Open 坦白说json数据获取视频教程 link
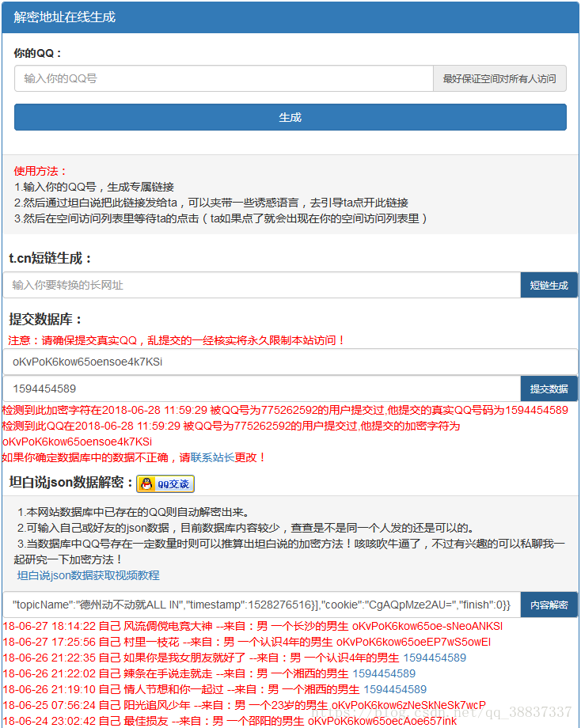 88,575
